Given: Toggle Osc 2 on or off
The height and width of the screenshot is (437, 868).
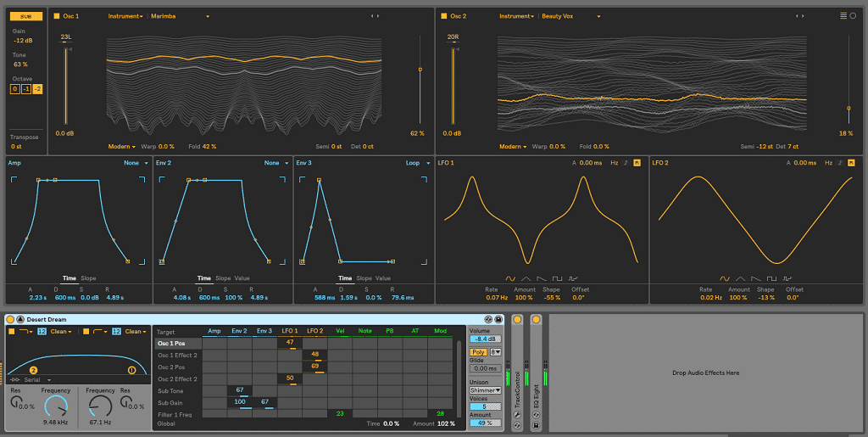Looking at the screenshot, I should (x=443, y=16).
